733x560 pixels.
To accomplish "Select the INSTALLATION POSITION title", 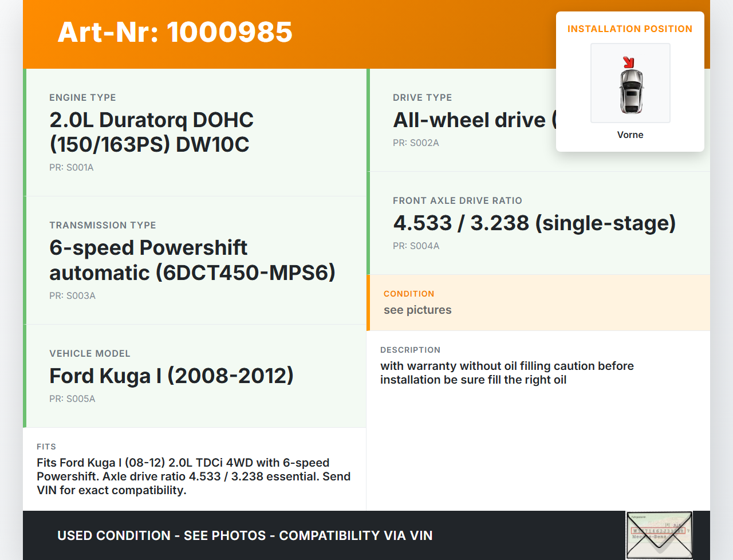I will (x=629, y=29).
